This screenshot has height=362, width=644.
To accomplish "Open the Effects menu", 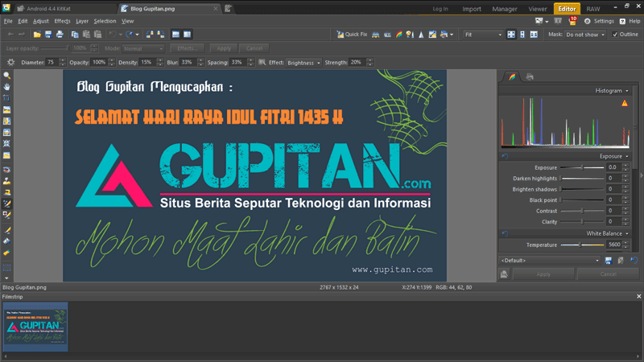I will point(63,21).
